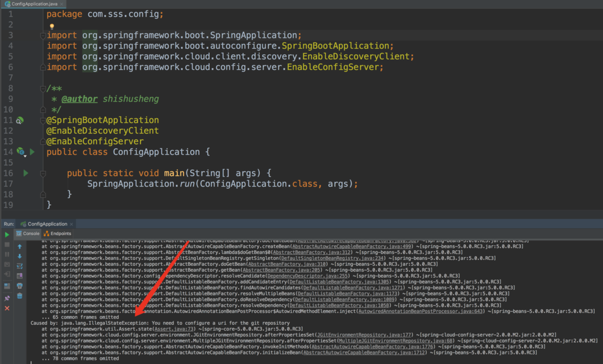This screenshot has width=603, height=364.
Task: Switch to the Endpoints tab
Action: pyautogui.click(x=57, y=233)
